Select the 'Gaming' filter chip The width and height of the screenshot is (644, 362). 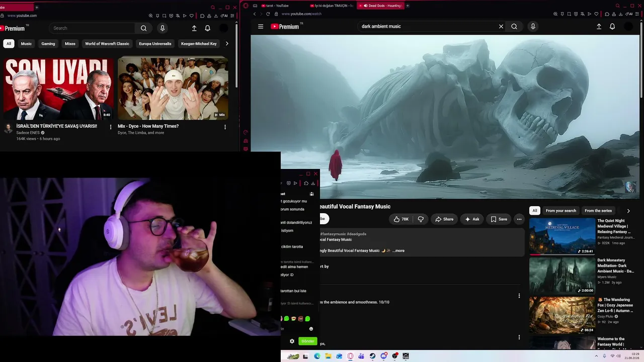pyautogui.click(x=48, y=44)
